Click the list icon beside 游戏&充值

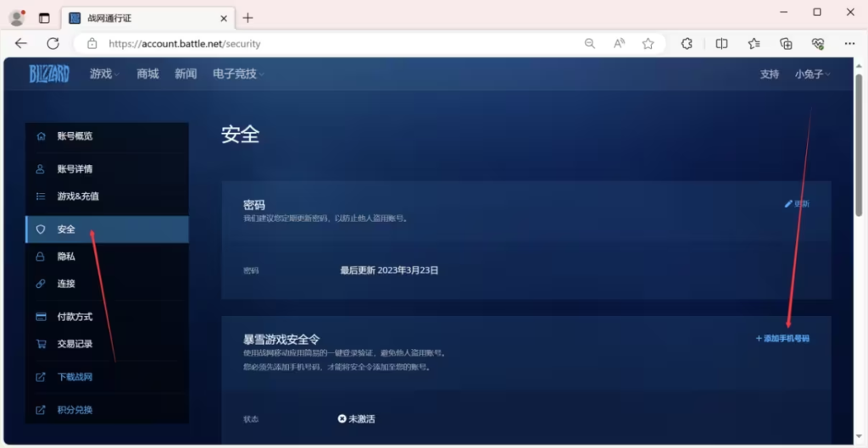click(x=41, y=196)
